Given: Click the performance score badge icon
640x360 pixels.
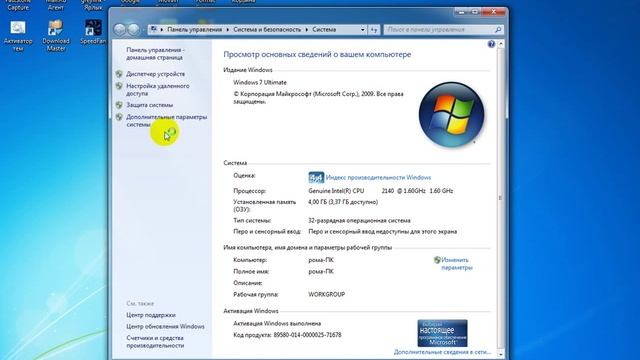Looking at the screenshot, I should click(316, 178).
